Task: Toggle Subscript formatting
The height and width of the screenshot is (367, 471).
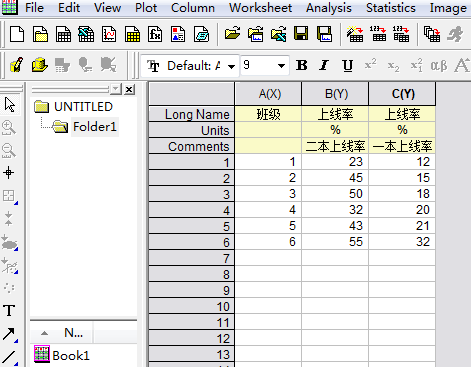Action: click(x=393, y=66)
